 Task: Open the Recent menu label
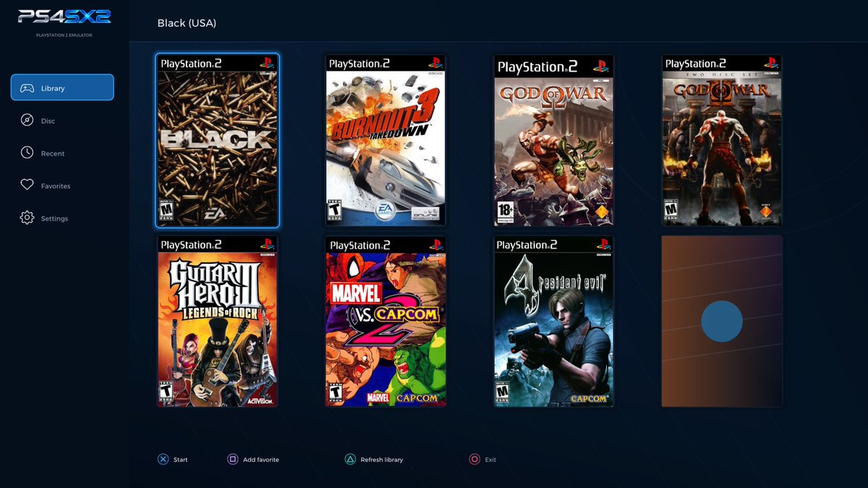tap(53, 153)
